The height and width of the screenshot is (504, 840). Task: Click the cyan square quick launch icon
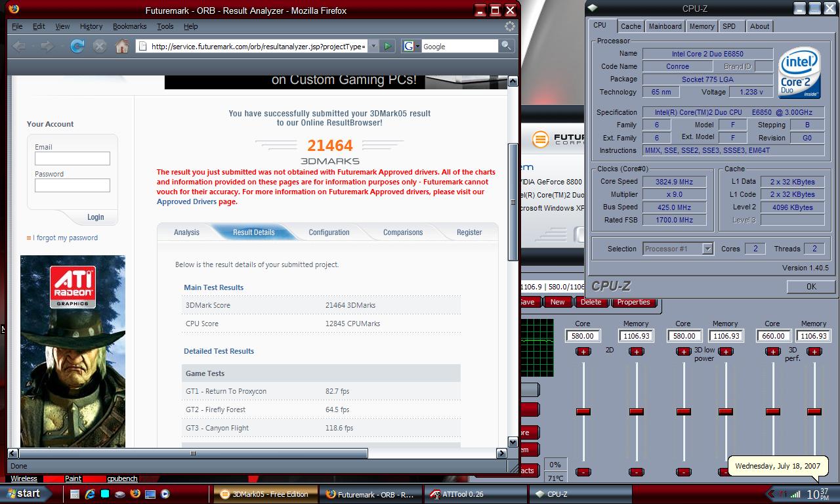click(x=104, y=494)
